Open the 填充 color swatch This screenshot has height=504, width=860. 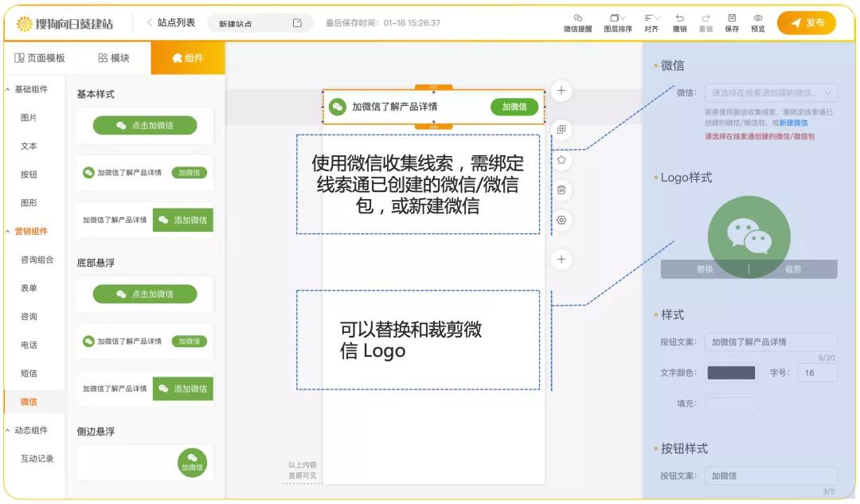[x=731, y=403]
